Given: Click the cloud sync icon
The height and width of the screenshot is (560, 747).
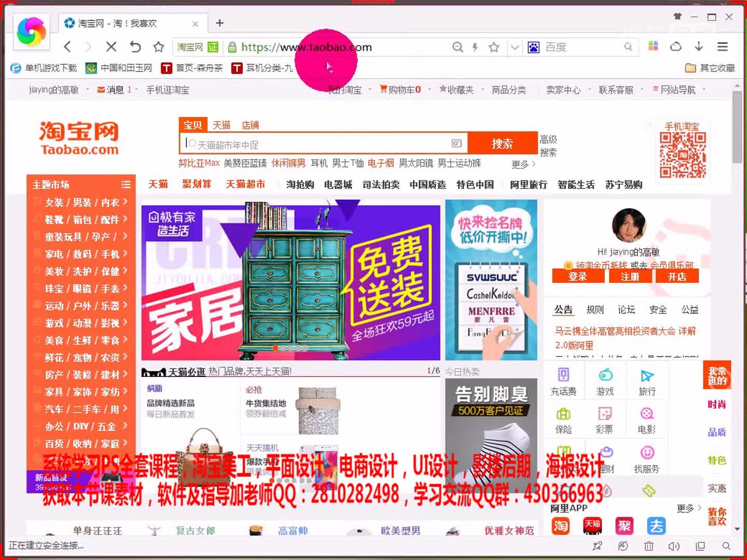Looking at the screenshot, I should pyautogui.click(x=676, y=46).
